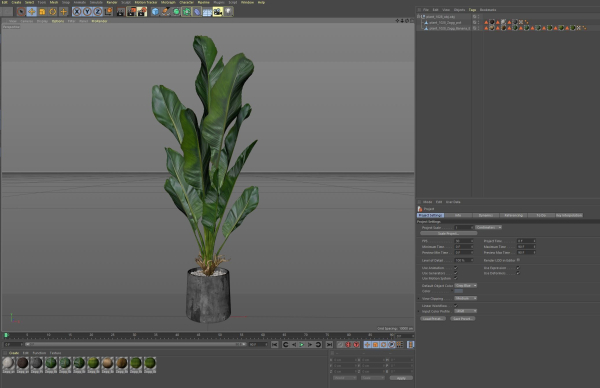Toggle Use Expression checkbox
Screen dimensions: 600x388
518,268
